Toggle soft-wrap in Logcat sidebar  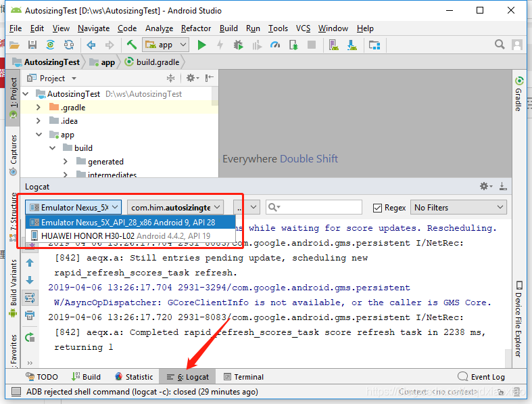click(30, 298)
